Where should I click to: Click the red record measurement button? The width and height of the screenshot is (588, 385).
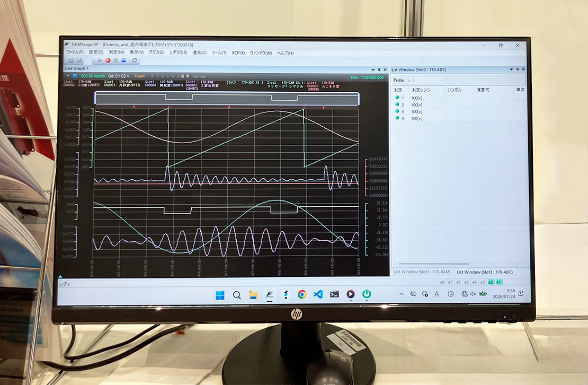108,60
